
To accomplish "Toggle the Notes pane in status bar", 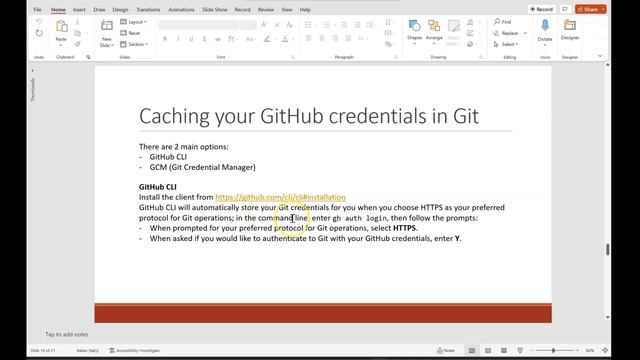I will point(446,350).
